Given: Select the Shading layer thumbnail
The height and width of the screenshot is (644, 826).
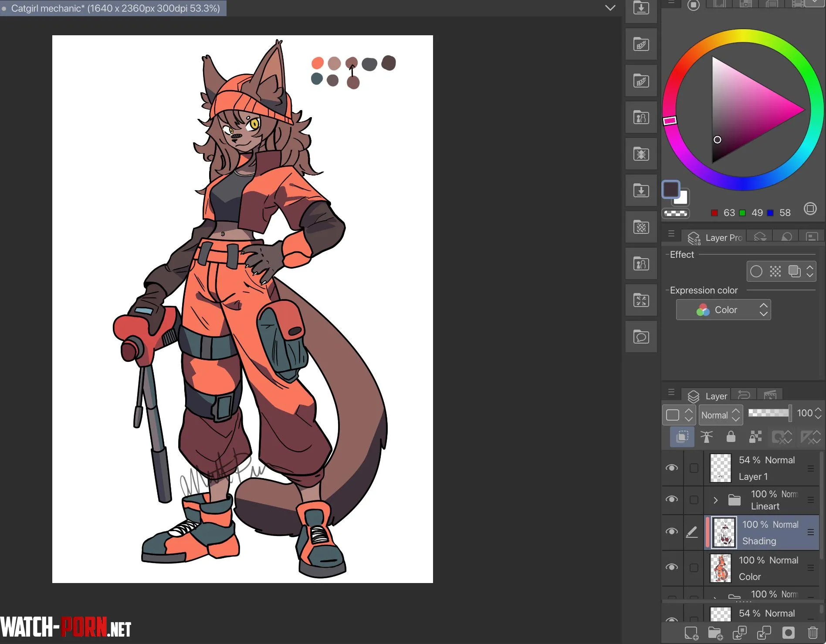Looking at the screenshot, I should coord(724,532).
